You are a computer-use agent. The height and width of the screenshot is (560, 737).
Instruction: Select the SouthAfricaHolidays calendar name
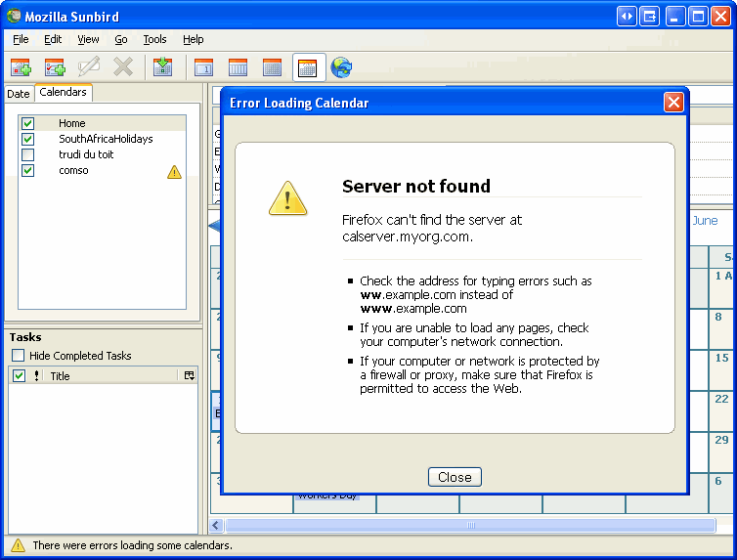(106, 139)
